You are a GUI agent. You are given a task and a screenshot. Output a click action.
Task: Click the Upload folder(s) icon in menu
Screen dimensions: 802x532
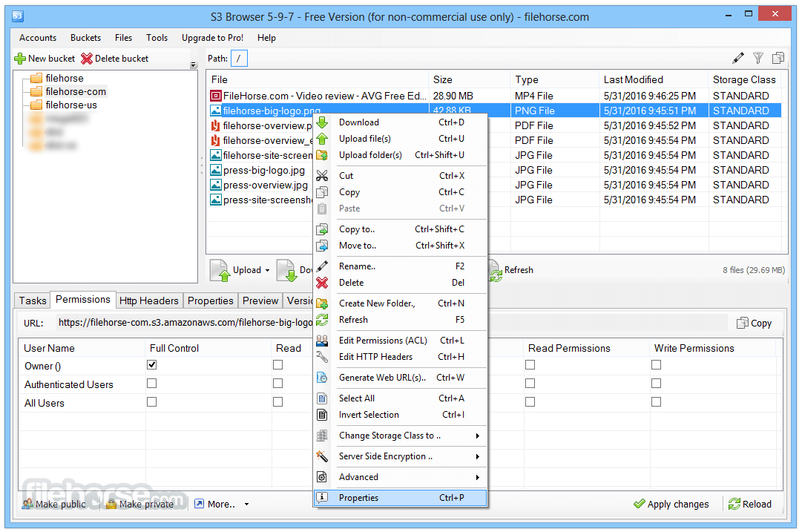tap(322, 155)
